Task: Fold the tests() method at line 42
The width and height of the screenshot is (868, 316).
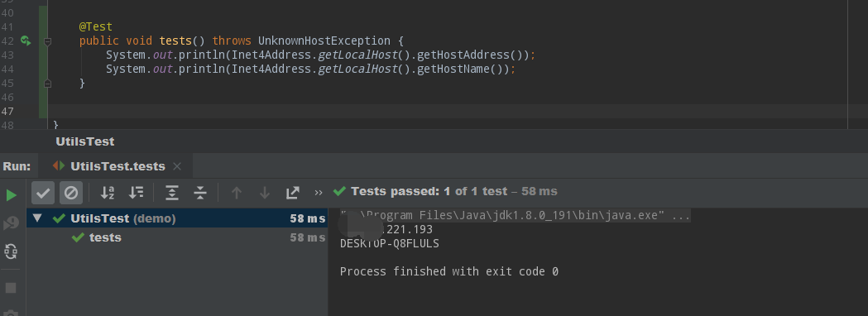Action: click(48, 41)
